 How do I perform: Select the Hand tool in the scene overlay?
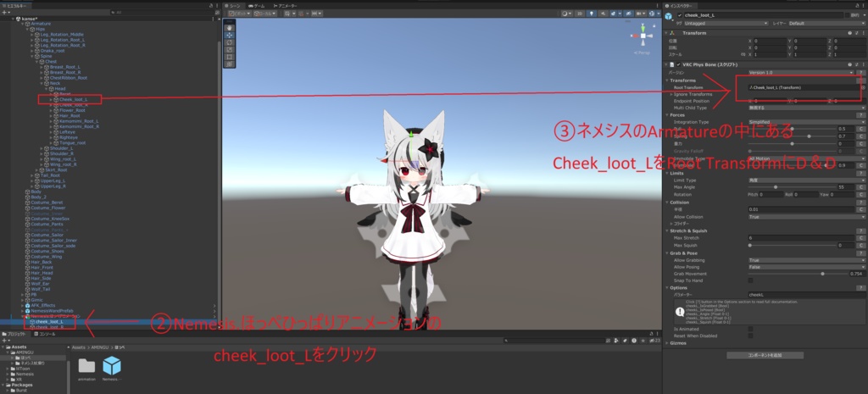(x=230, y=28)
